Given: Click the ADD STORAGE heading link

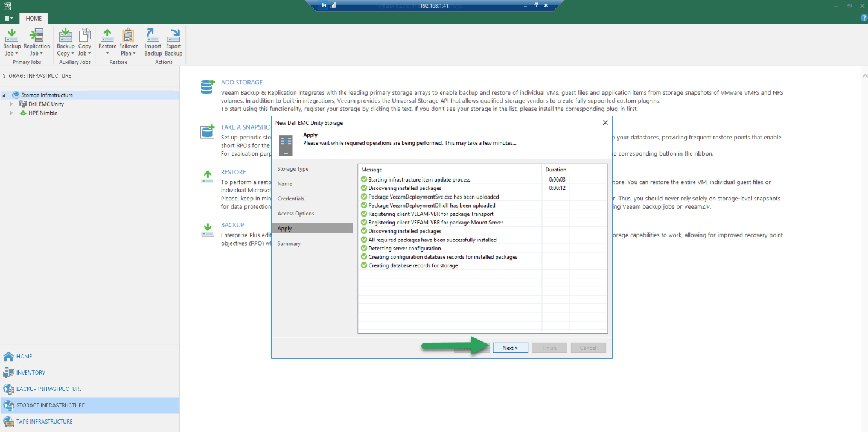Looking at the screenshot, I should pos(241,83).
